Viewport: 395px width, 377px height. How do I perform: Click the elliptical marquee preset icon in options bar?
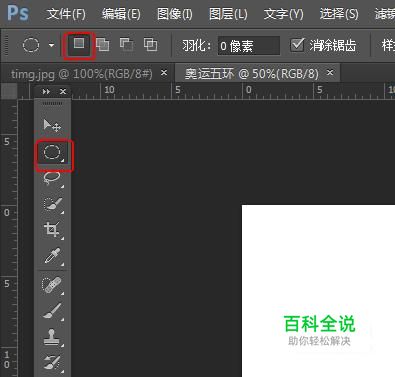(x=31, y=45)
